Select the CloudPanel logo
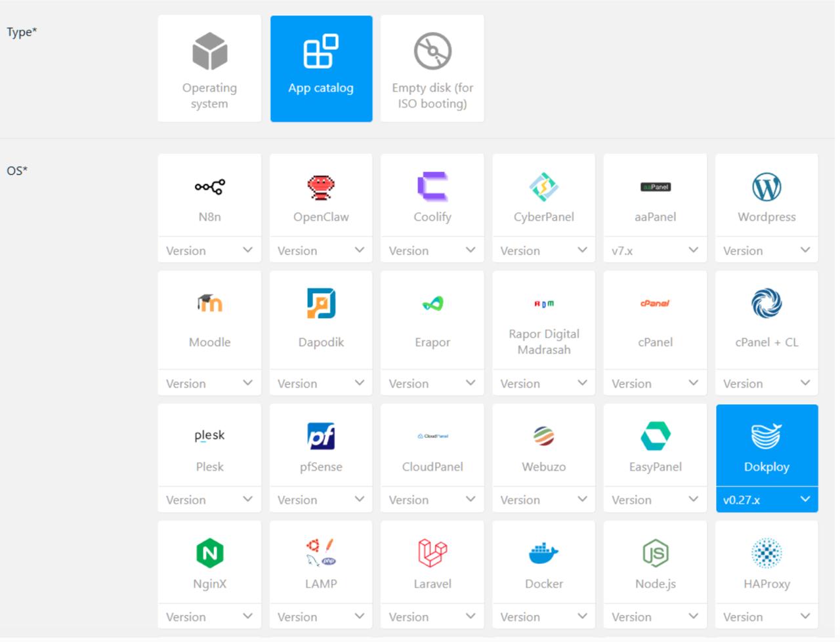Image resolution: width=840 pixels, height=642 pixels. click(x=432, y=436)
